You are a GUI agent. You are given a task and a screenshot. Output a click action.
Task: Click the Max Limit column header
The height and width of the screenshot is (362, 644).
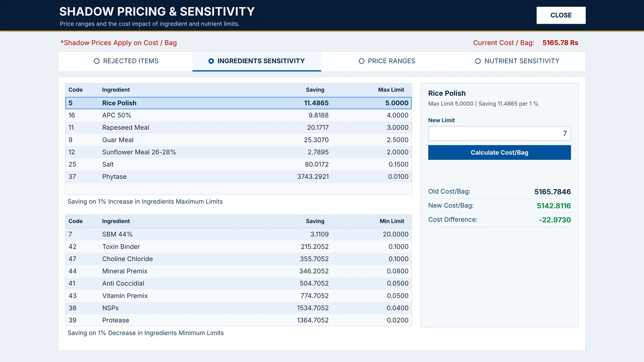[391, 90]
